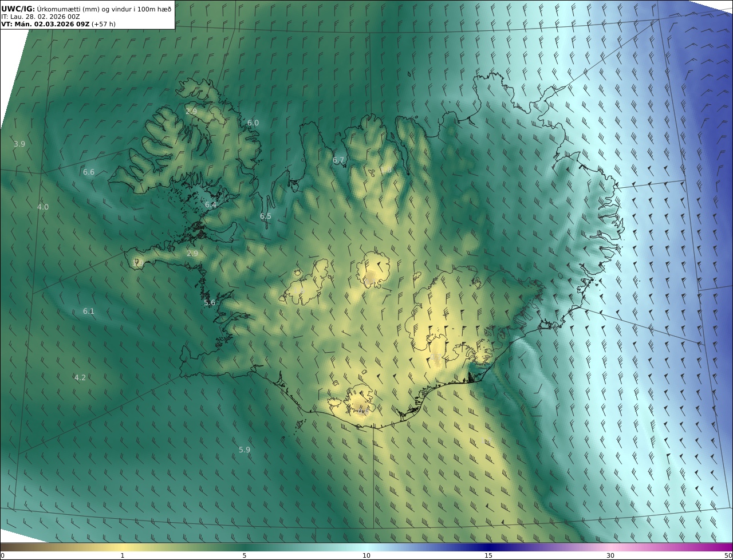
Task: Click the colorbar tick label 10
Action: (x=366, y=556)
